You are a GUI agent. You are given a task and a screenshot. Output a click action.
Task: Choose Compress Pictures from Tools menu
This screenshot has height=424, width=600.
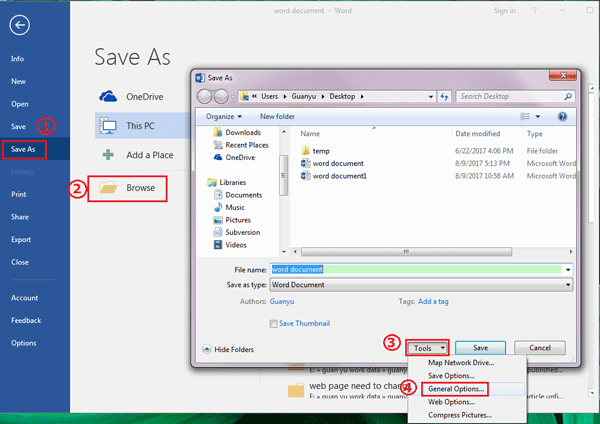pos(460,415)
